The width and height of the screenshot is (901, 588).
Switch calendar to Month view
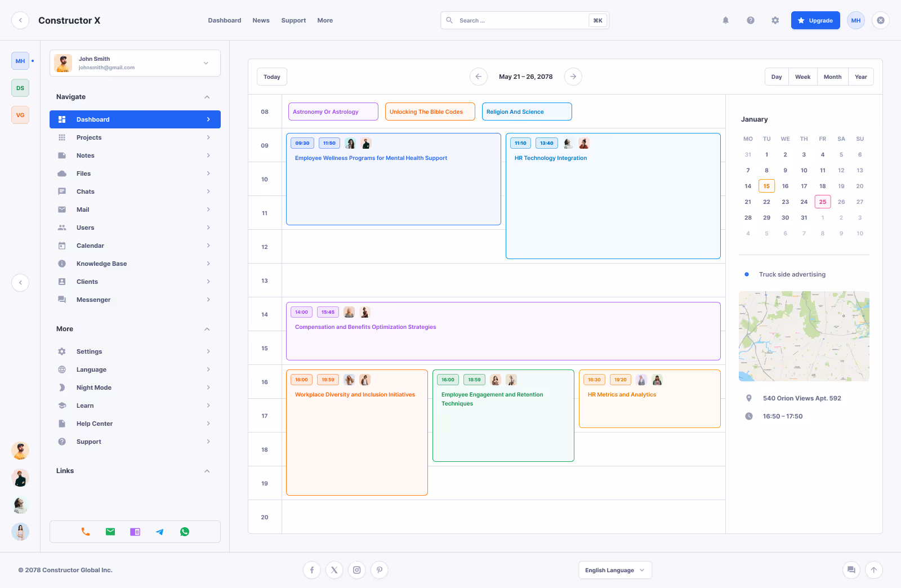coord(832,77)
